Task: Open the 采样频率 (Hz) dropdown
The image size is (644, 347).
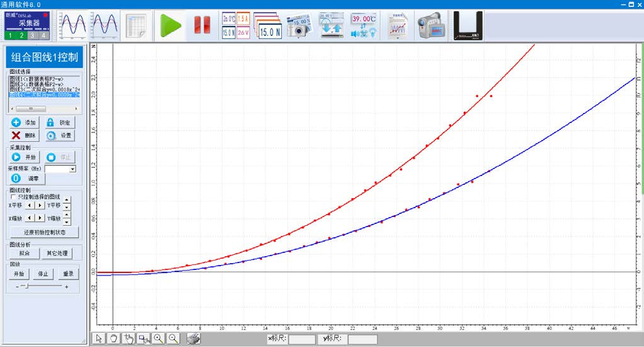Action: [72, 169]
